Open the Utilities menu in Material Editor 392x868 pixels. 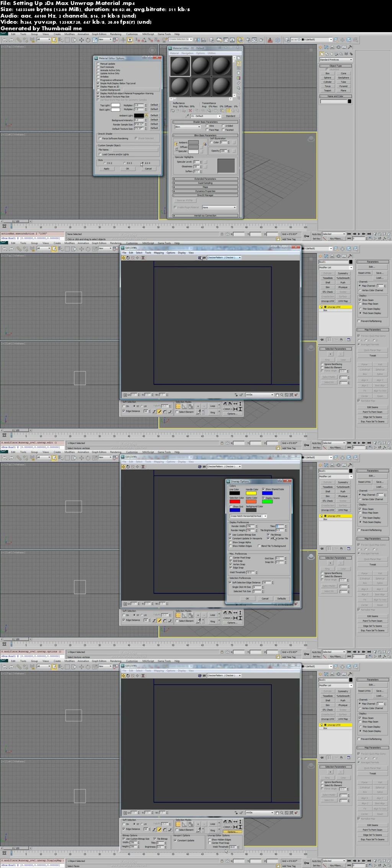click(212, 53)
